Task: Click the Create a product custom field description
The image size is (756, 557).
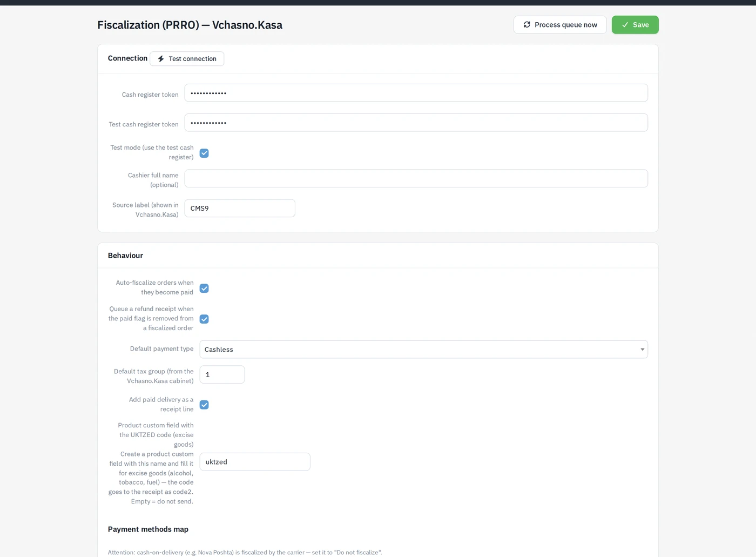Action: [151, 478]
